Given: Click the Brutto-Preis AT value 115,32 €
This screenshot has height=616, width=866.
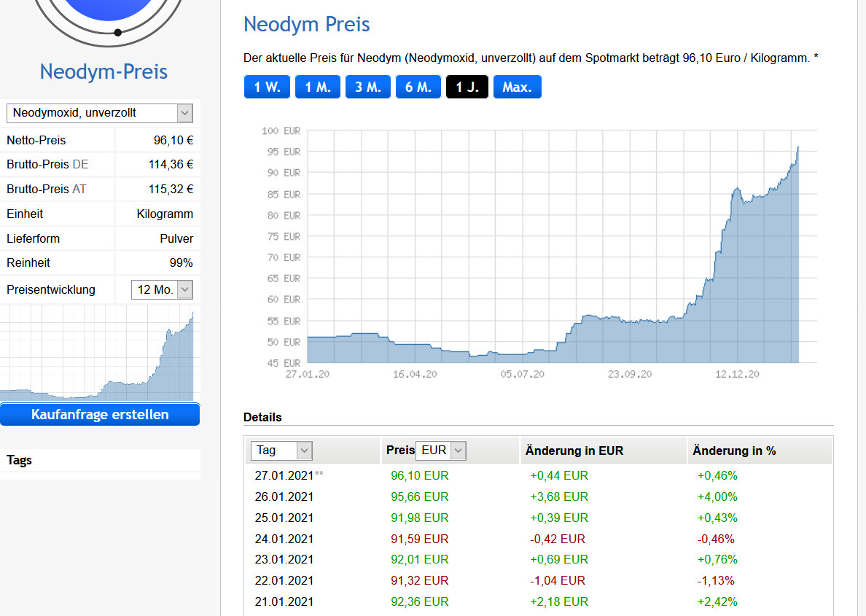Looking at the screenshot, I should point(171,190).
